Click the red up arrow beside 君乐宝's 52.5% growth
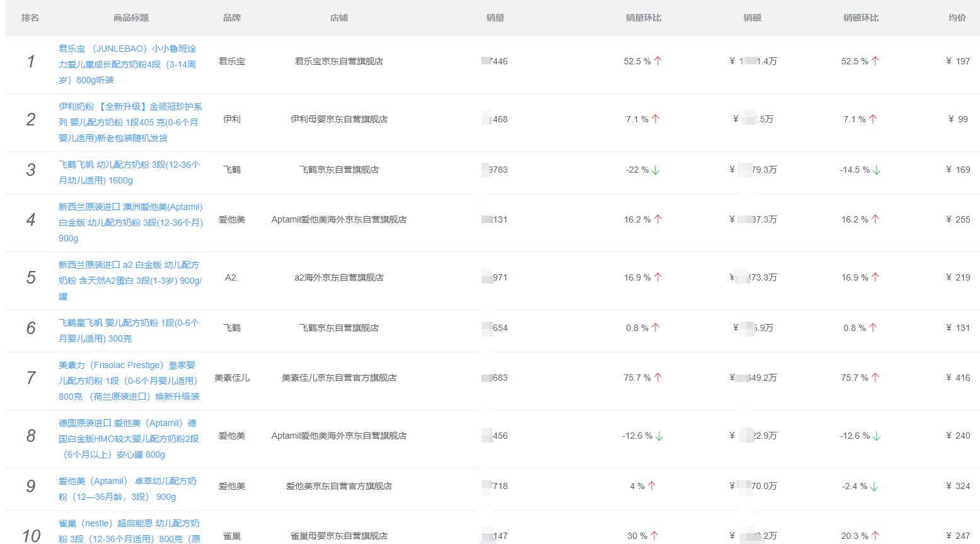 [x=659, y=61]
